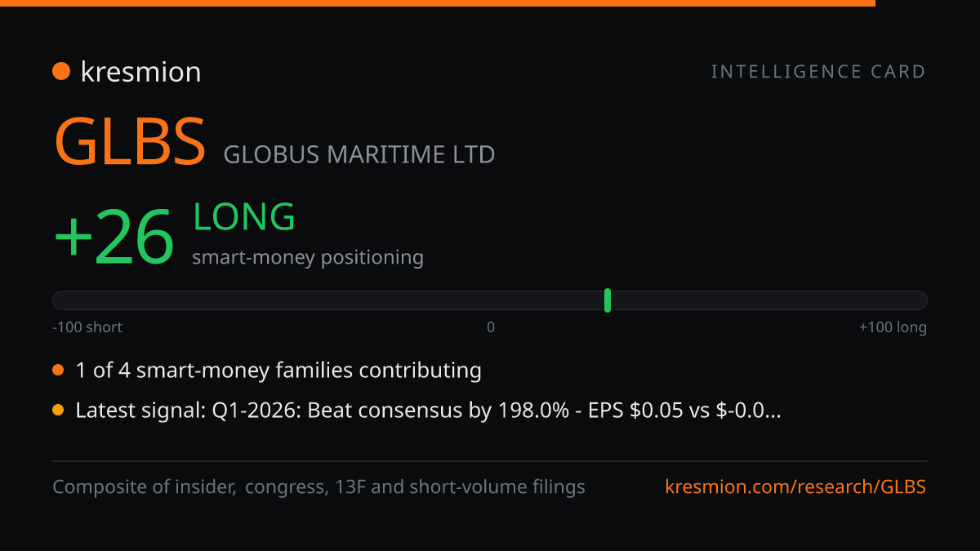Click the green LONG indicator
980x551 pixels.
click(x=244, y=217)
